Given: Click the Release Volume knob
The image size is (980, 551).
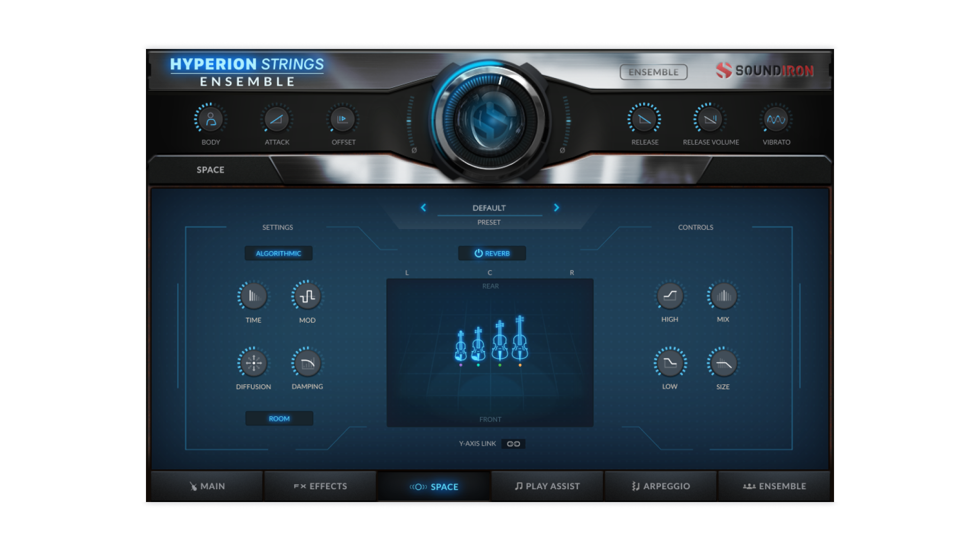Looking at the screenshot, I should tap(710, 119).
